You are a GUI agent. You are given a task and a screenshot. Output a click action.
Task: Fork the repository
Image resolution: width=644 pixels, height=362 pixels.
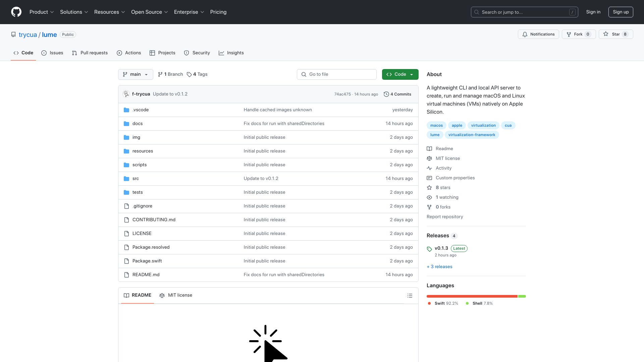click(x=579, y=34)
